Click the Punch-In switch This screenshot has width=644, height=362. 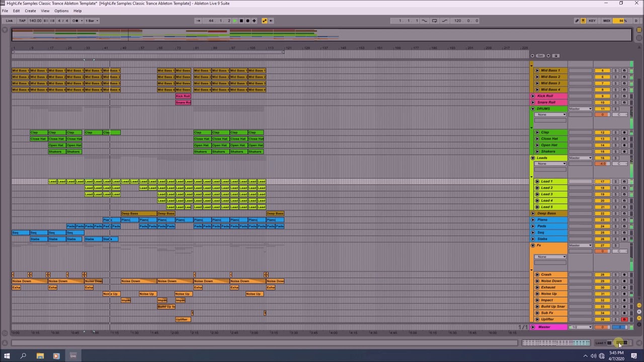pyautogui.click(x=424, y=21)
